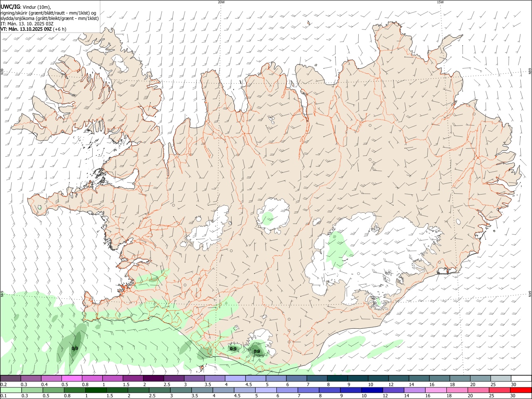Click the 30 label on the snow scale

click(513, 384)
